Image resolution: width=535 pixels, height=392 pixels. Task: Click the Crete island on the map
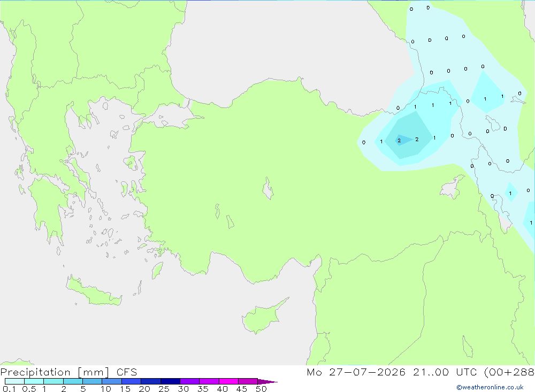tap(93, 292)
